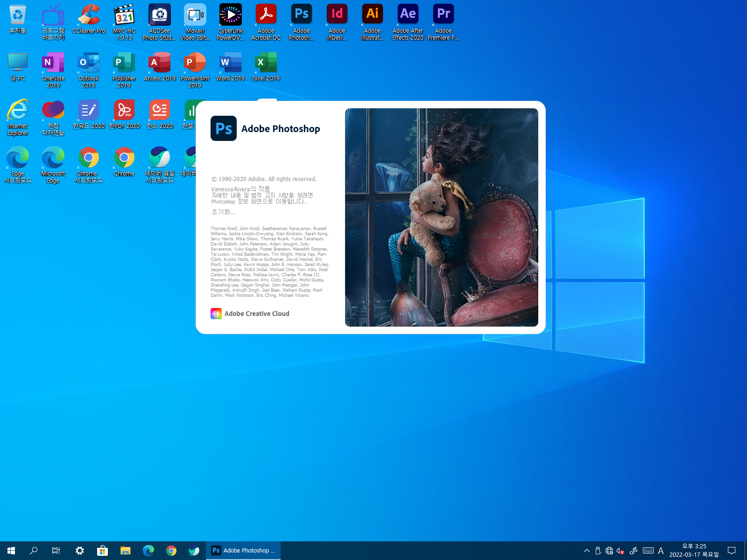Select Chrome 시크릿모드 desktop icon

click(89, 165)
